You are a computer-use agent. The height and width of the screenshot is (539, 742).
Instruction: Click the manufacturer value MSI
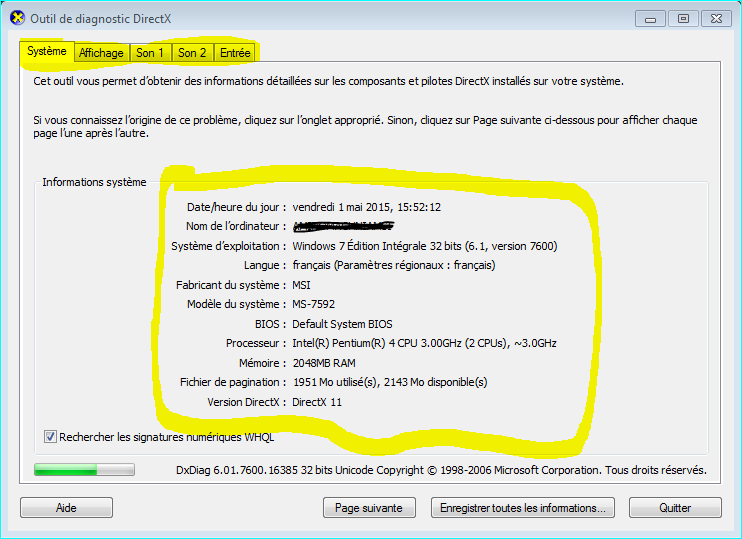click(301, 285)
